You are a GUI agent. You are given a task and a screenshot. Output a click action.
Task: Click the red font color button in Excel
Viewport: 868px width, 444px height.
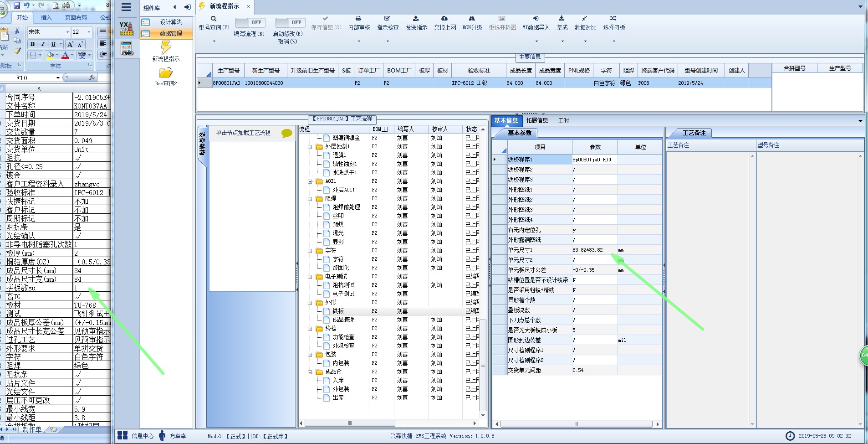(x=65, y=55)
